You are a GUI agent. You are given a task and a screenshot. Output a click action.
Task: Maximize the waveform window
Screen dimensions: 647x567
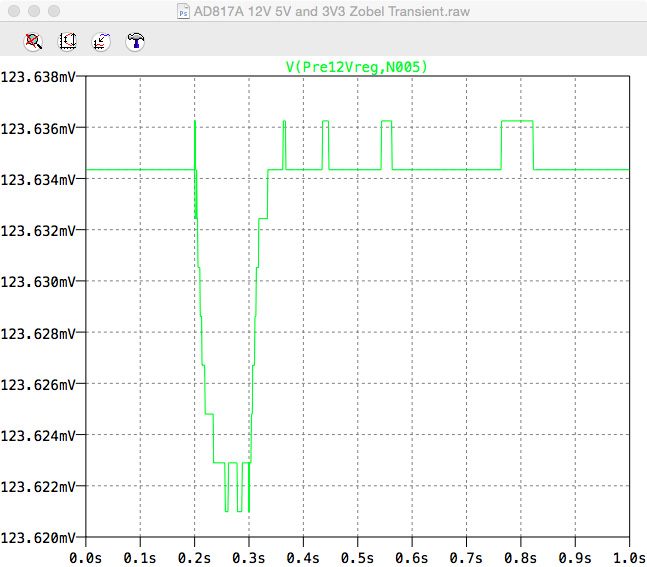(x=54, y=11)
